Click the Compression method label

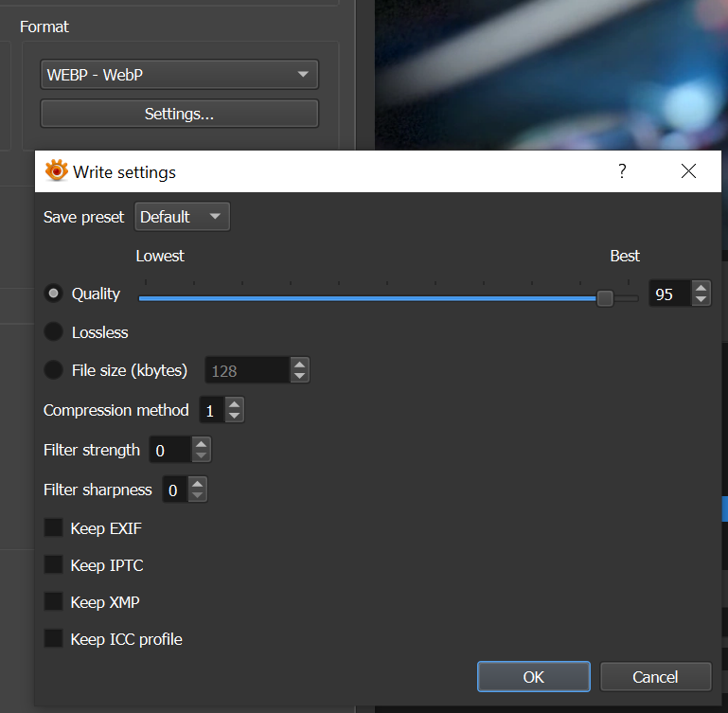[116, 410]
